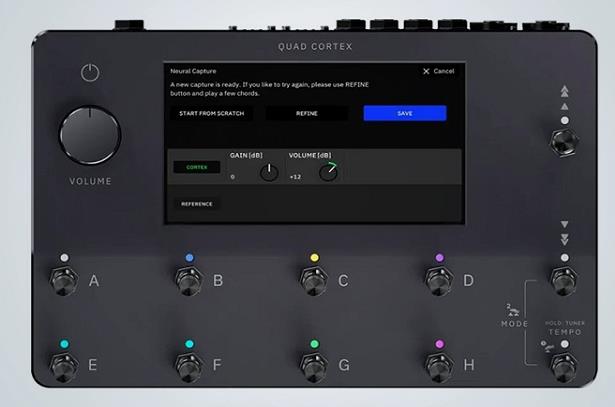Tap the cyan LED above footswitch F

[x=189, y=344]
